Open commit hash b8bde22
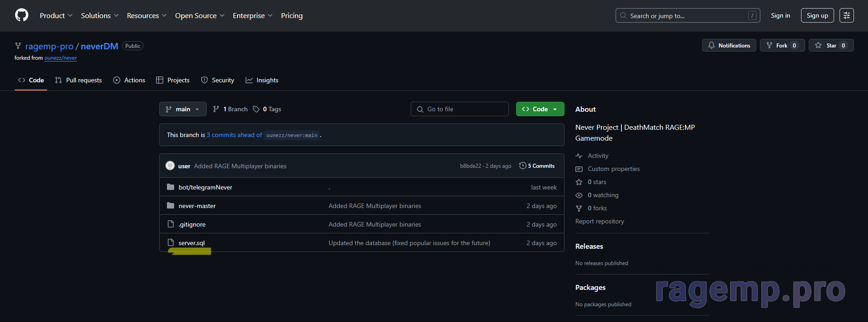The image size is (868, 322). [x=470, y=166]
